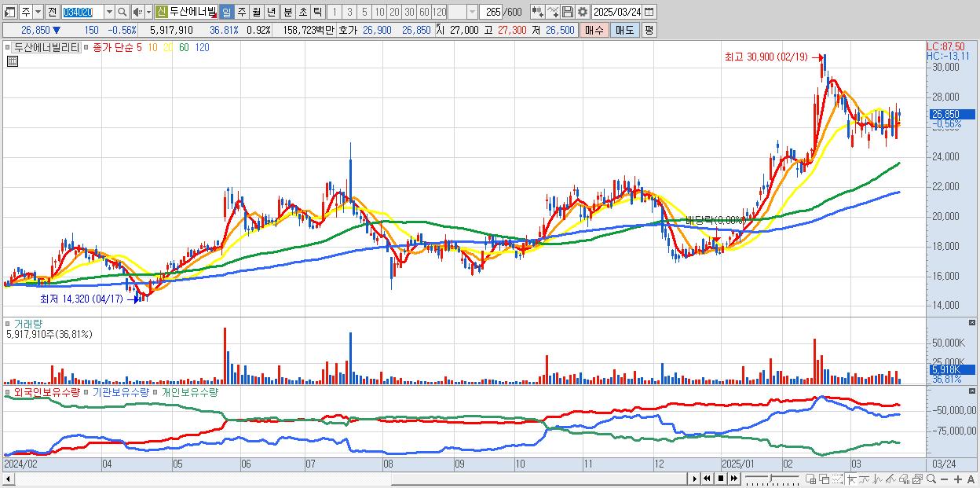Click the 개인보유수량 legend label
Image resolution: width=980 pixels, height=488 pixels.
click(x=189, y=392)
